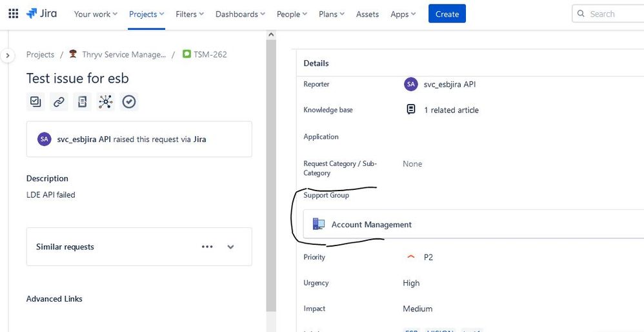Click the Reporter svc_esbjira API value
Viewport: 644px width, 332px height.
[450, 85]
